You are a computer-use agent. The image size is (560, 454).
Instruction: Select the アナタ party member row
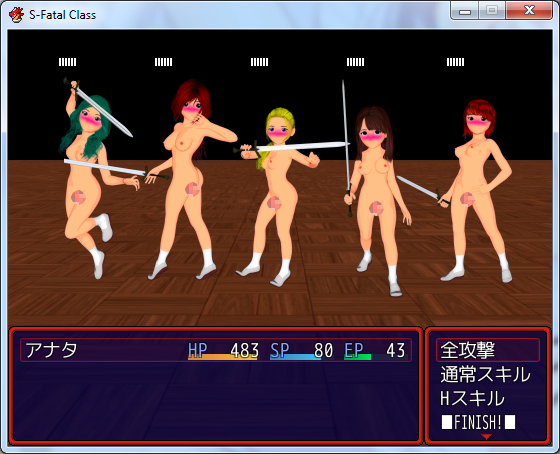pos(216,350)
